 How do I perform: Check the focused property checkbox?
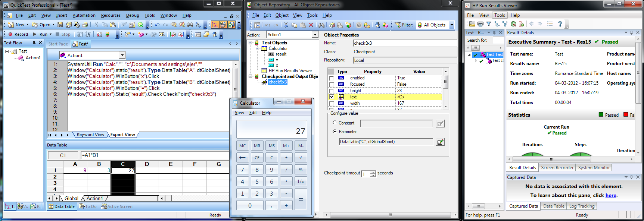point(332,84)
